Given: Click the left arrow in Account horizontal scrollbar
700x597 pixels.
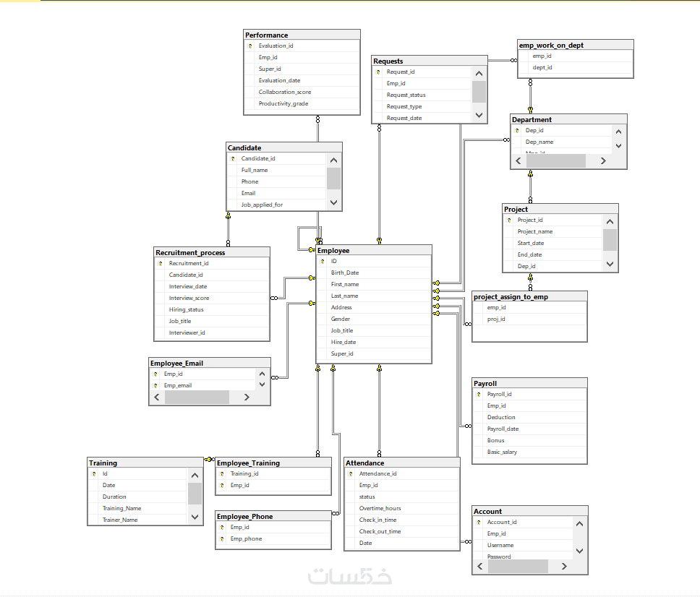Looking at the screenshot, I should tap(480, 566).
